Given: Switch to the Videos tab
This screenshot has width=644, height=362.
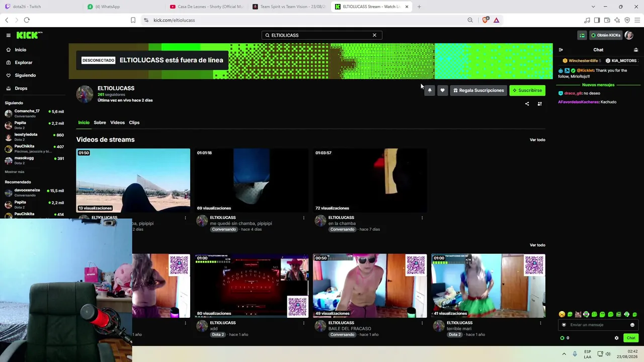Looking at the screenshot, I should point(117,123).
